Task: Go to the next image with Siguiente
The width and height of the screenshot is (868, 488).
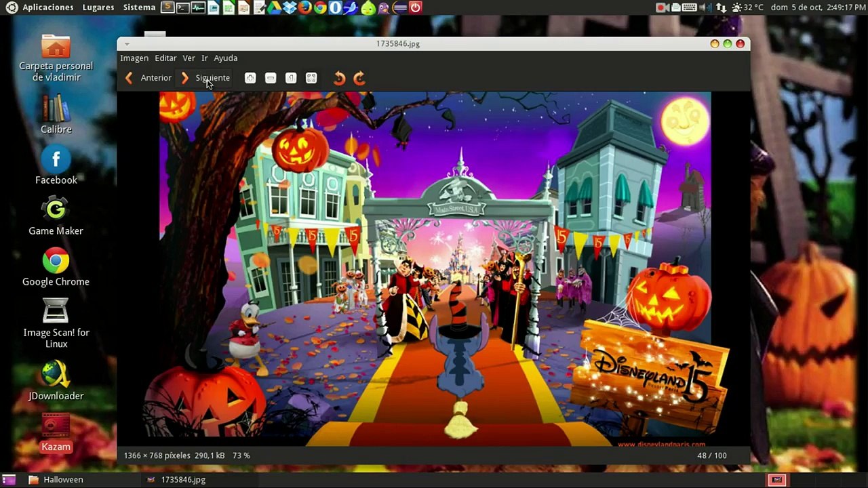Action: pos(205,78)
